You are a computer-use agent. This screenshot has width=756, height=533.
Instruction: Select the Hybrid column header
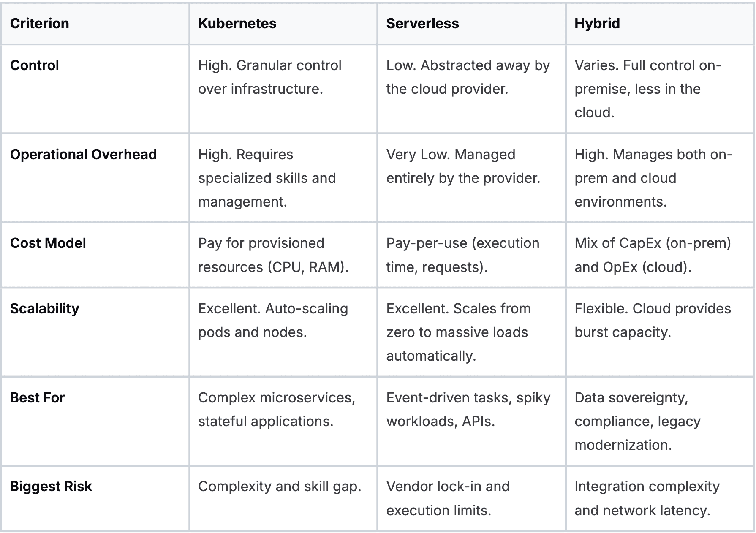(597, 24)
